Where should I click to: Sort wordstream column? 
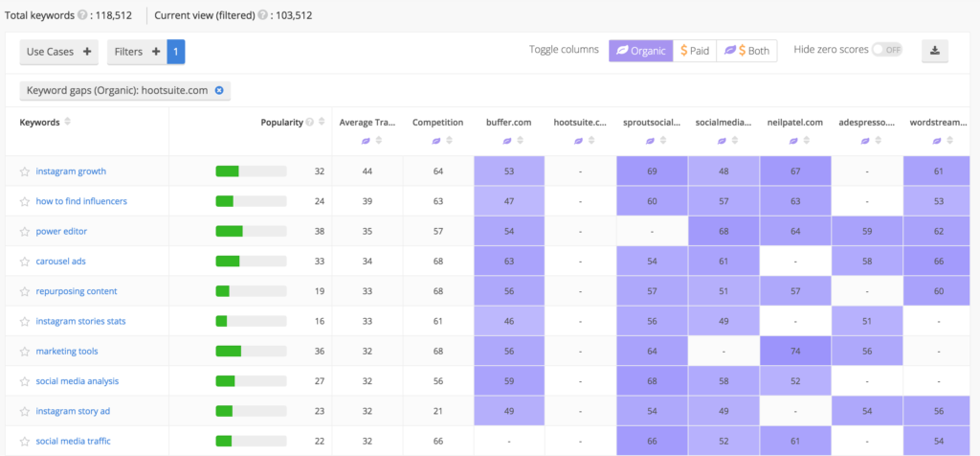pos(950,142)
